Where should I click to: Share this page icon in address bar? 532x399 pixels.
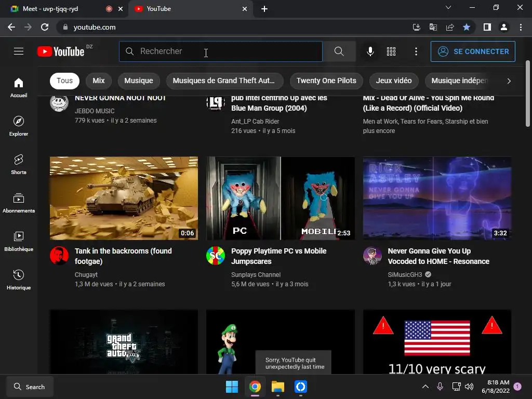pos(450,27)
